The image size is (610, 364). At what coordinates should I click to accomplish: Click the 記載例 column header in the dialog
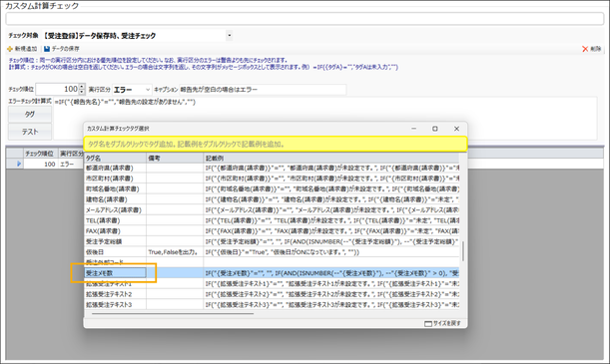point(331,159)
